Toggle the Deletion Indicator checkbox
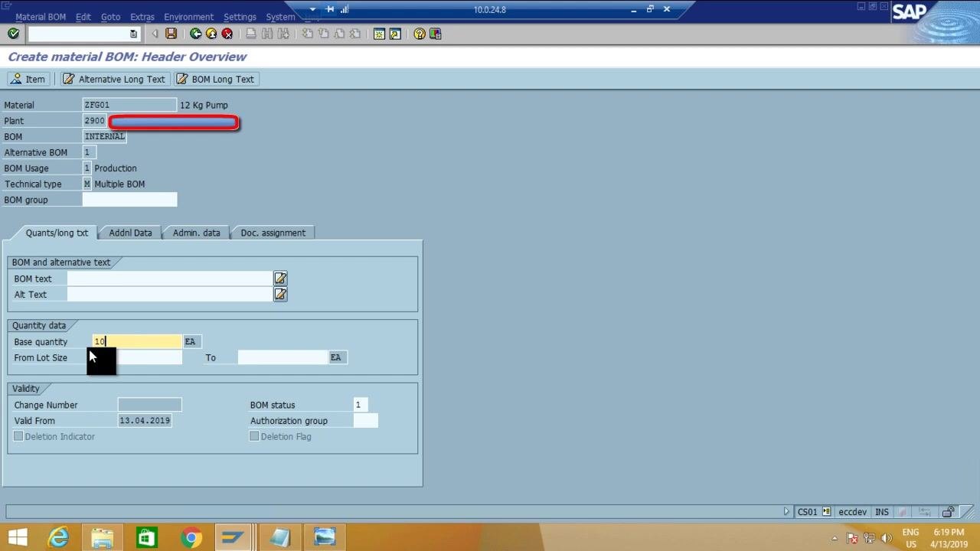This screenshot has height=551, width=980. (x=18, y=436)
